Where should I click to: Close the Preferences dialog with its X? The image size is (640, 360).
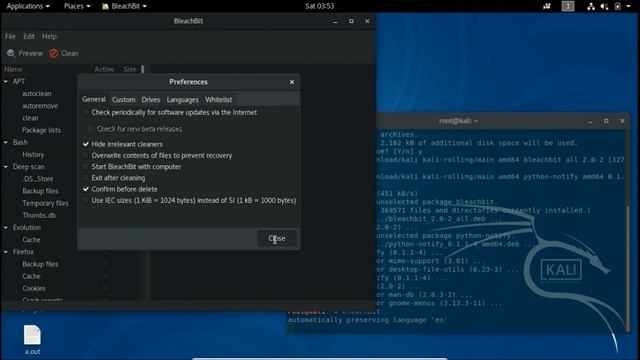(292, 82)
